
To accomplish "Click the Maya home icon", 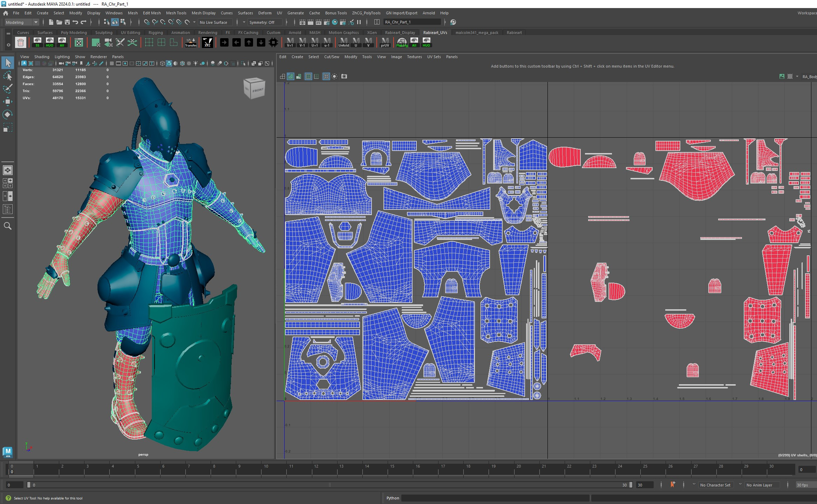I will [x=5, y=13].
